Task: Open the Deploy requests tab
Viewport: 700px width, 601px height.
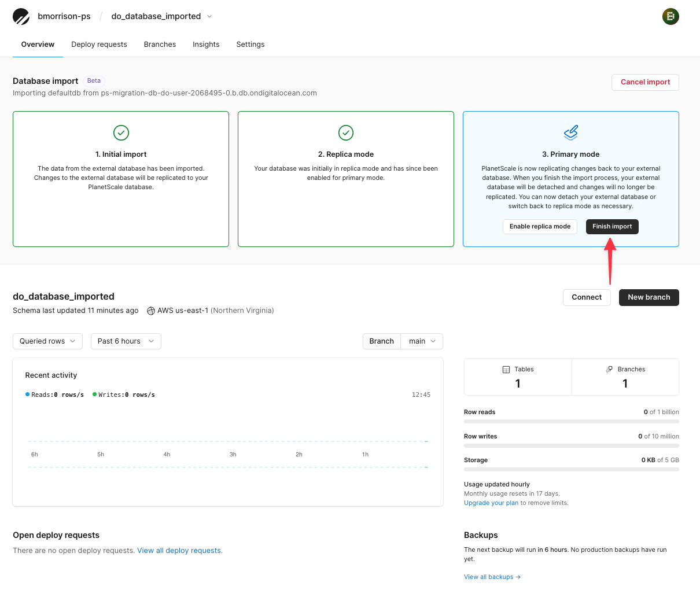Action: click(x=99, y=45)
